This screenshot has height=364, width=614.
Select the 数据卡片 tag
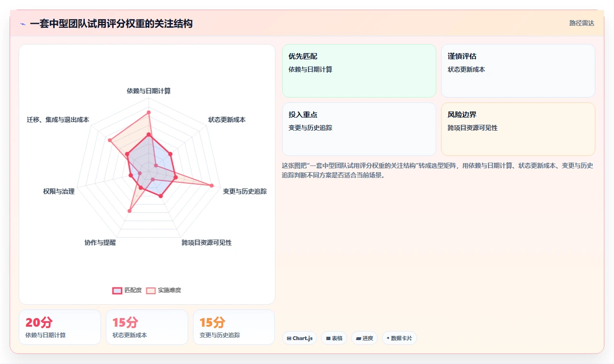399,338
